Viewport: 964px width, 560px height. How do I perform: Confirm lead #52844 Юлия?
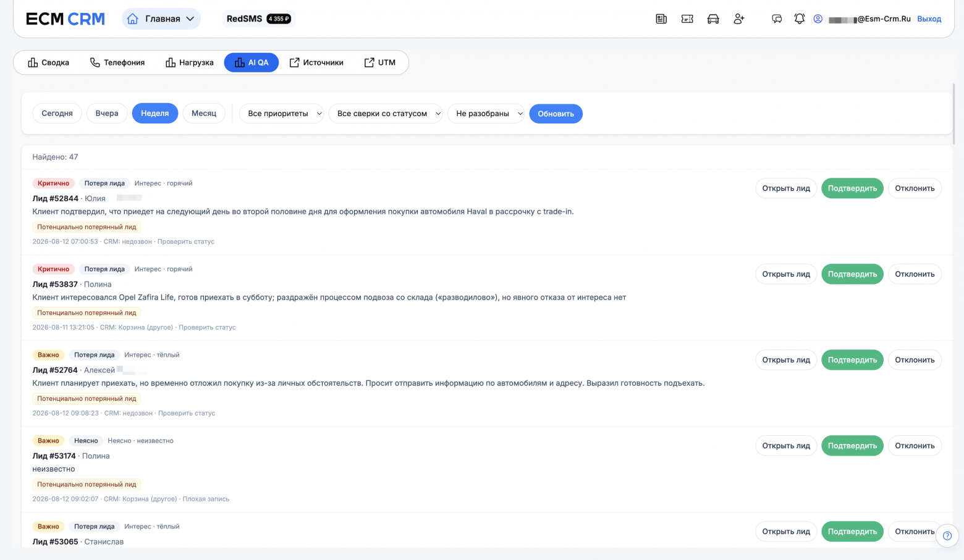852,188
